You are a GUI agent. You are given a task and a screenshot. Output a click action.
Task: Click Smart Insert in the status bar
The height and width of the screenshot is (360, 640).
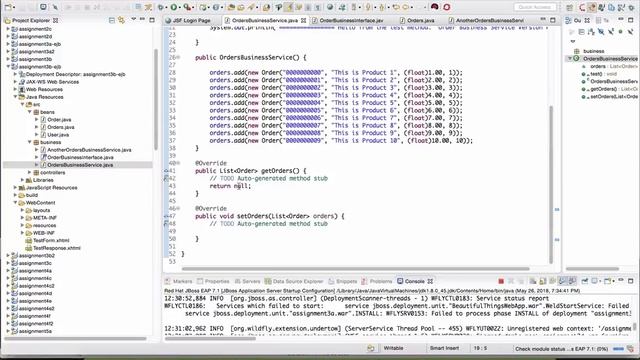coord(444,348)
